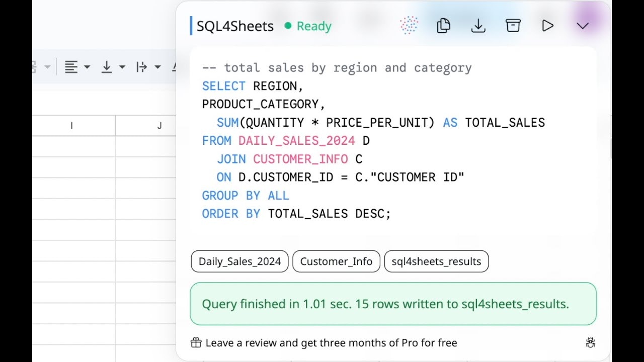Select the horizontal align tool
Viewport: 644px width, 362px height.
click(x=72, y=66)
